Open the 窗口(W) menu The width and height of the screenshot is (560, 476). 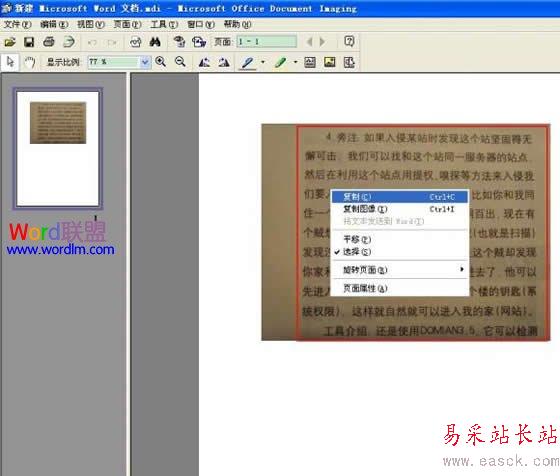click(201, 24)
